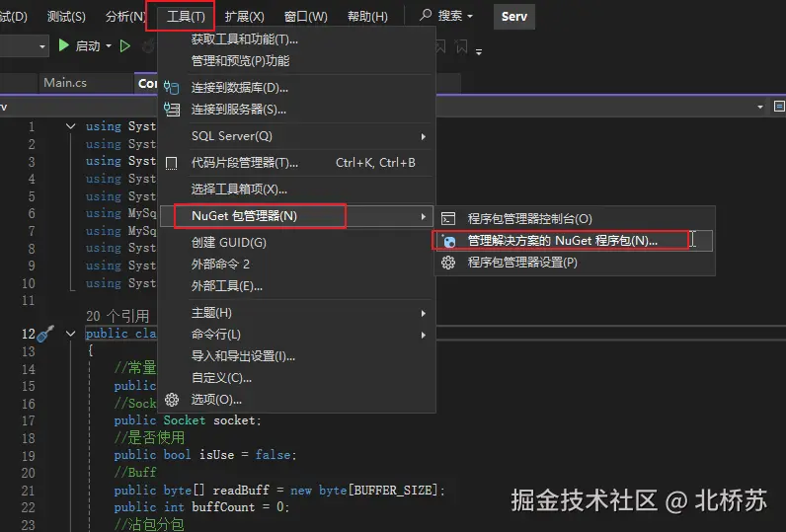This screenshot has width=786, height=532.
Task: Click the 20 个引用 references link
Action: click(x=118, y=316)
